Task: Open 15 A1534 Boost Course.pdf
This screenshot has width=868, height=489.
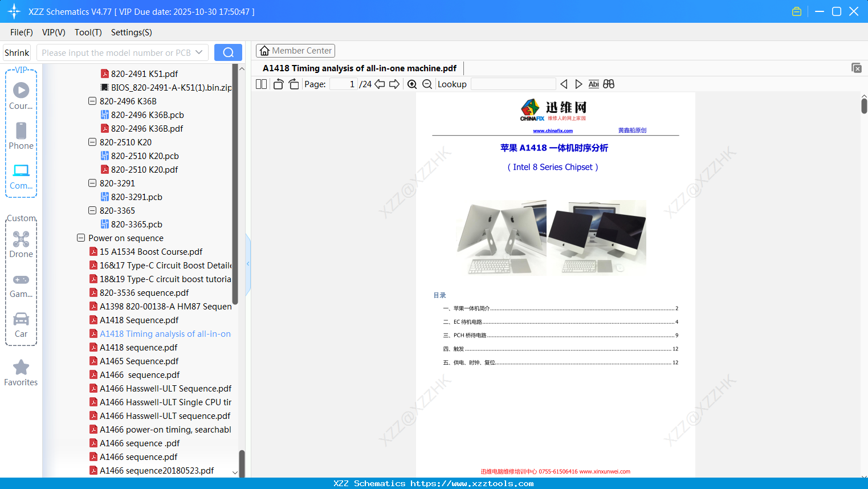Action: click(146, 252)
